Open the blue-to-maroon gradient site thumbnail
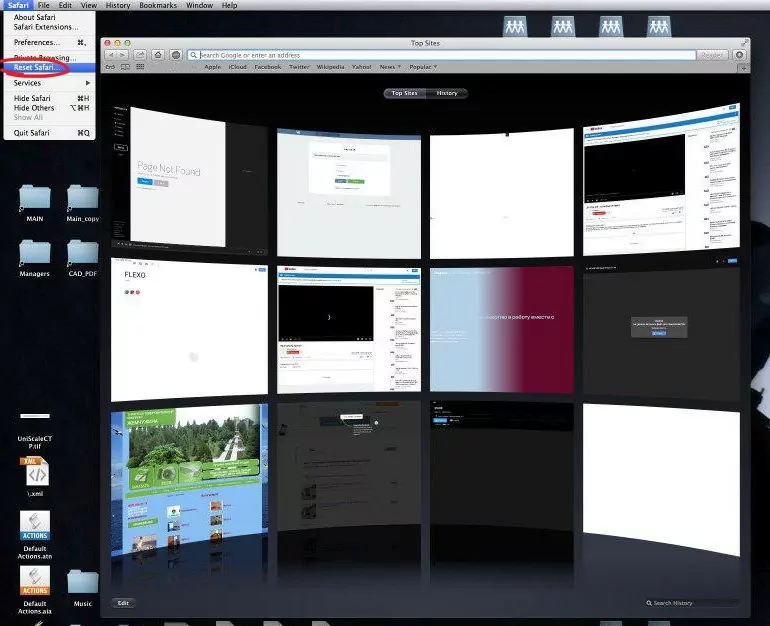The height and width of the screenshot is (626, 770). coord(502,329)
